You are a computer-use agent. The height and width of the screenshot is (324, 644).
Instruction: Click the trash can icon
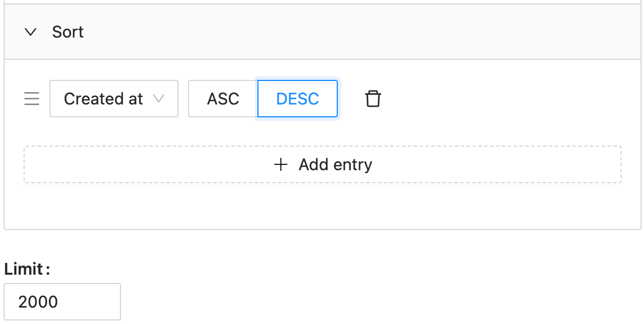[x=373, y=99]
